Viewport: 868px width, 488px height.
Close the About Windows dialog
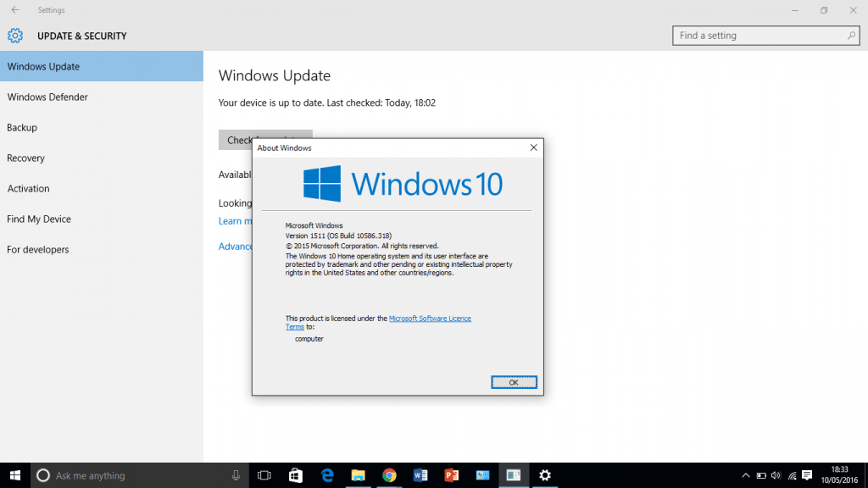click(534, 147)
